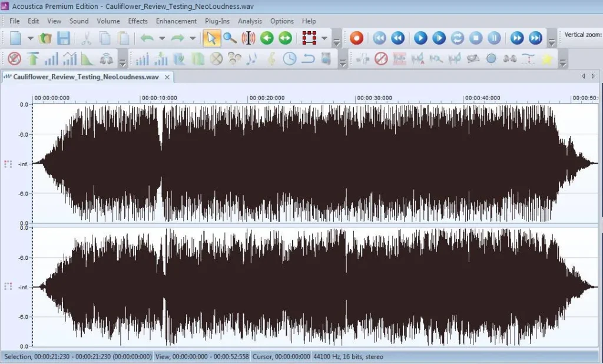
Task: Toggle loop playback mode
Action: pos(457,38)
